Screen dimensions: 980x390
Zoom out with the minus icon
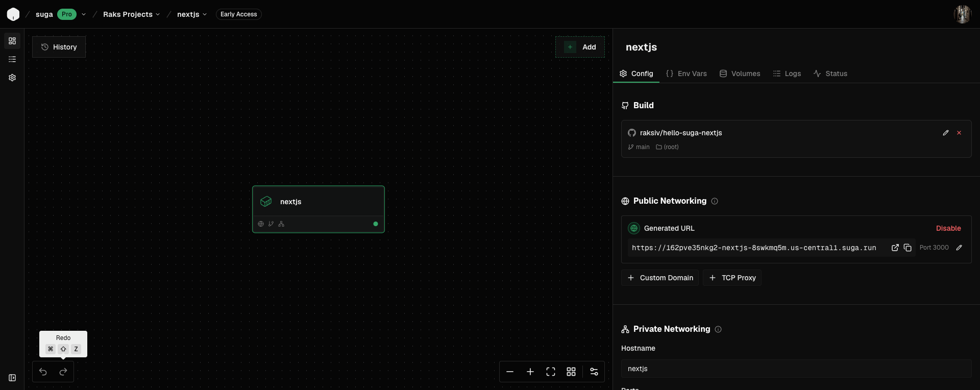[510, 372]
